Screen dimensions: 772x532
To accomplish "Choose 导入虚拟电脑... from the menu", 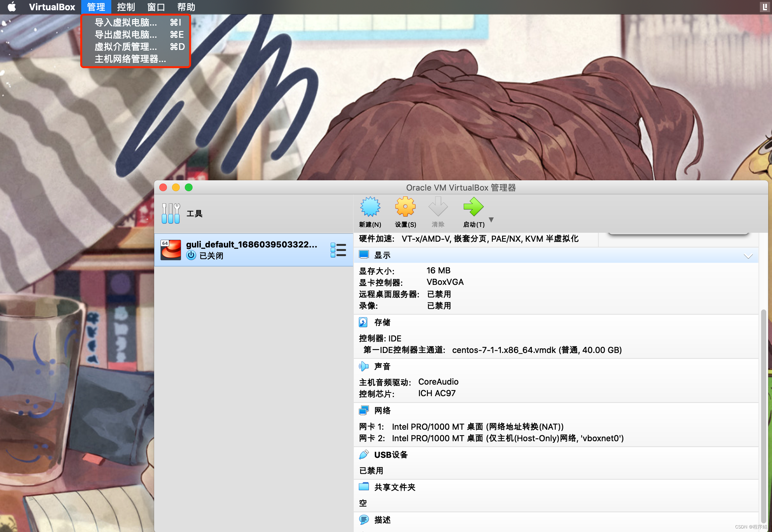I will (136, 22).
